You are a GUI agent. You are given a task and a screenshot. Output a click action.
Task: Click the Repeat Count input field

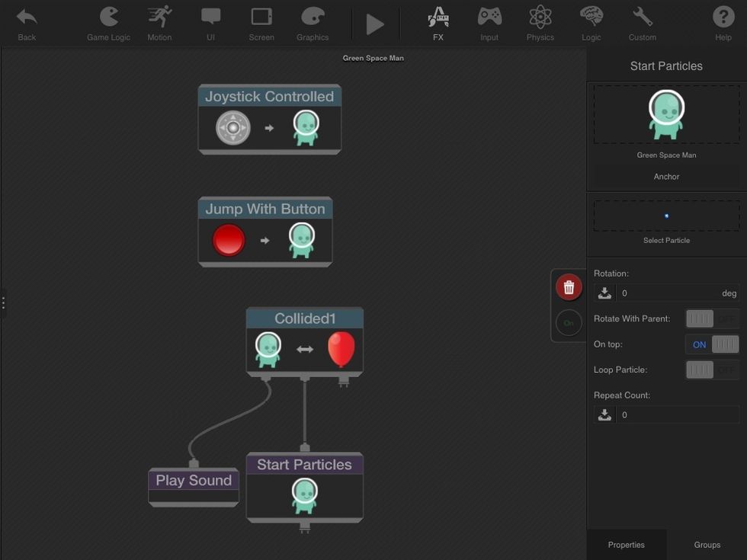pyautogui.click(x=677, y=415)
